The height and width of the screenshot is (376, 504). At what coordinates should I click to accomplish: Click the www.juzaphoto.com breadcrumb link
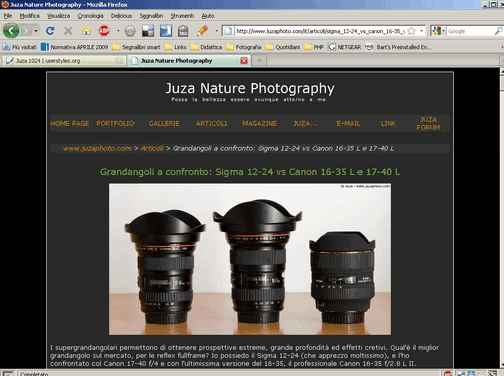coord(97,148)
